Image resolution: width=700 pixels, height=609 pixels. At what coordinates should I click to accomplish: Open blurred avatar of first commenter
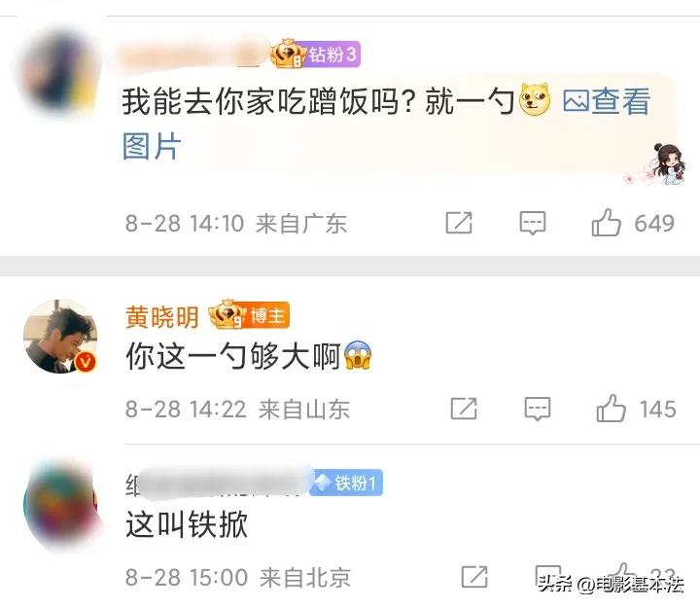(59, 71)
